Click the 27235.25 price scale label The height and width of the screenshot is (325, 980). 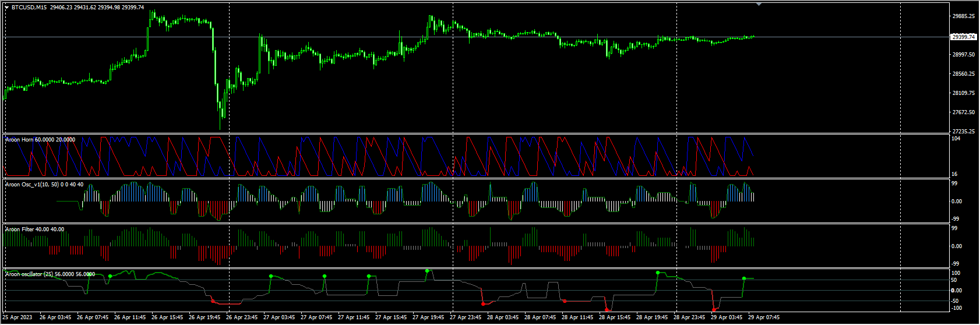tap(963, 132)
